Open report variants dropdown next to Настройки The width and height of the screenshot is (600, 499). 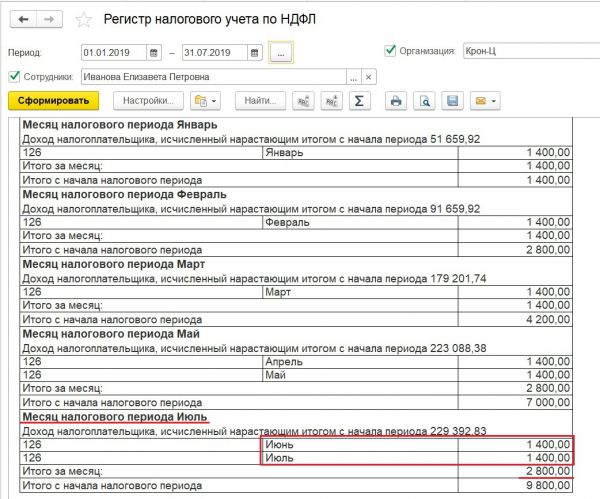(x=205, y=101)
